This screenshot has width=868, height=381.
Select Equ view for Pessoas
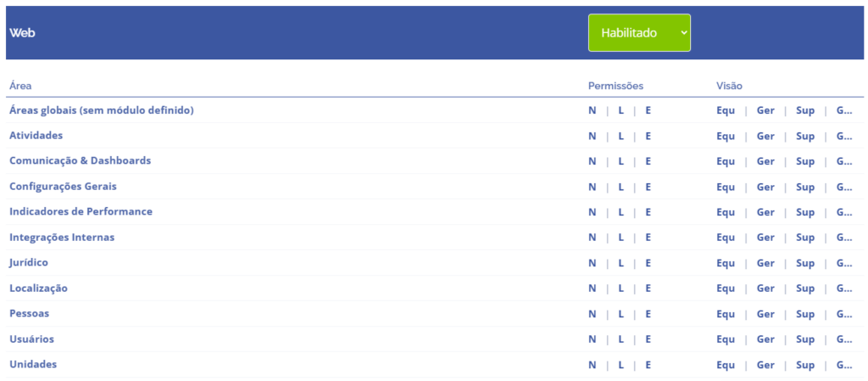725,314
